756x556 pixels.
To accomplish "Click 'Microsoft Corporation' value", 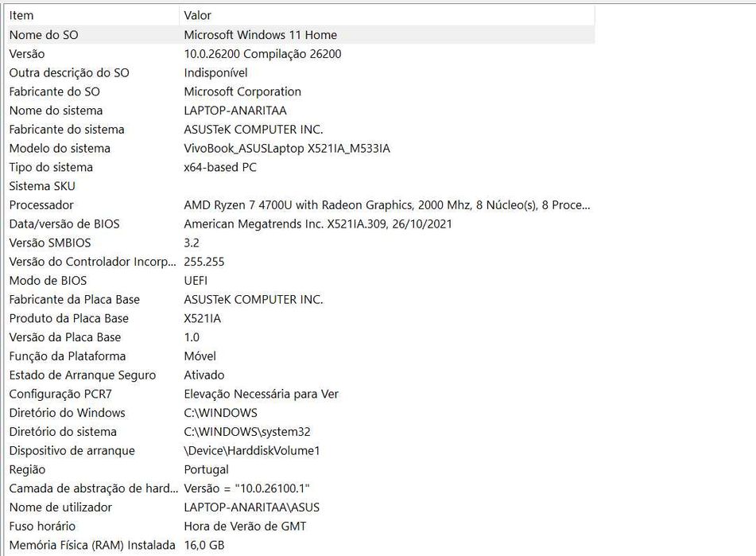I will (242, 91).
